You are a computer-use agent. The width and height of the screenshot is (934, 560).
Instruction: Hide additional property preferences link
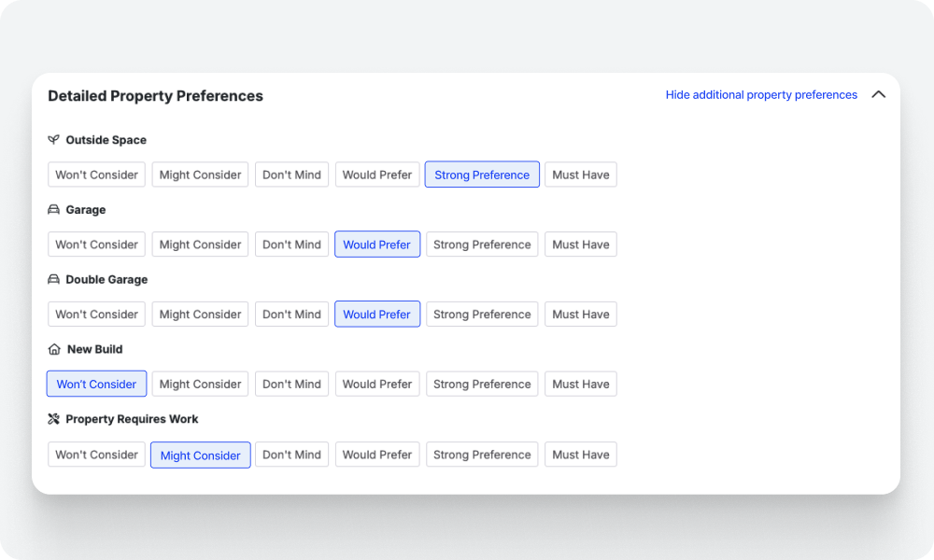click(x=761, y=95)
